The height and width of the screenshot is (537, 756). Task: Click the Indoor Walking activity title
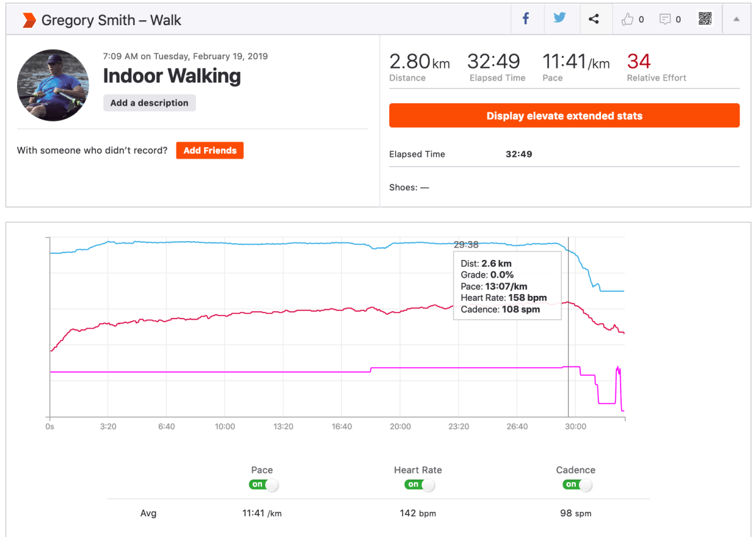click(172, 76)
